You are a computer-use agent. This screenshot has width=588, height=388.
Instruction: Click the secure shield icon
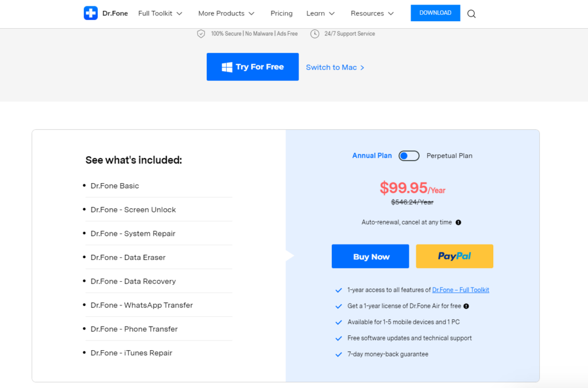201,34
